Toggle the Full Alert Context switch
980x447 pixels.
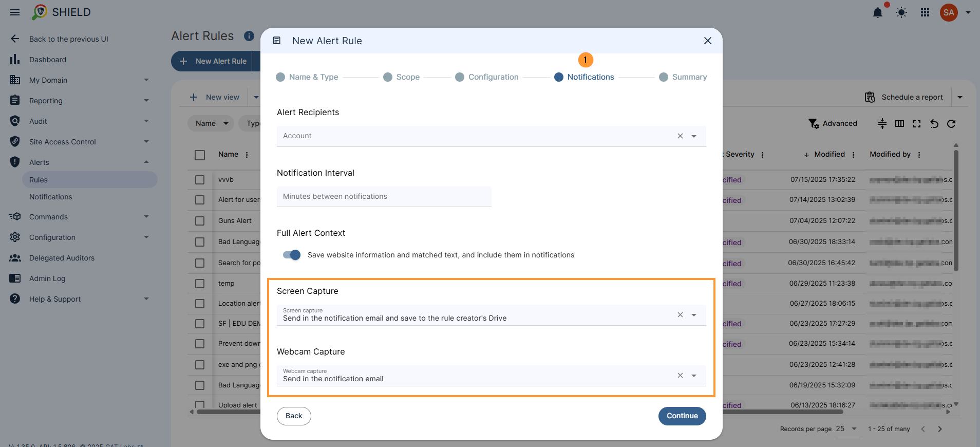292,255
